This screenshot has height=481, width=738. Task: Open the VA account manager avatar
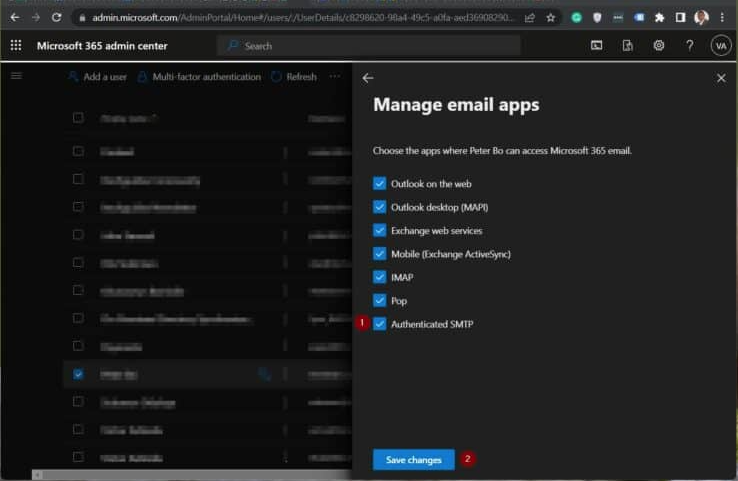tap(721, 46)
